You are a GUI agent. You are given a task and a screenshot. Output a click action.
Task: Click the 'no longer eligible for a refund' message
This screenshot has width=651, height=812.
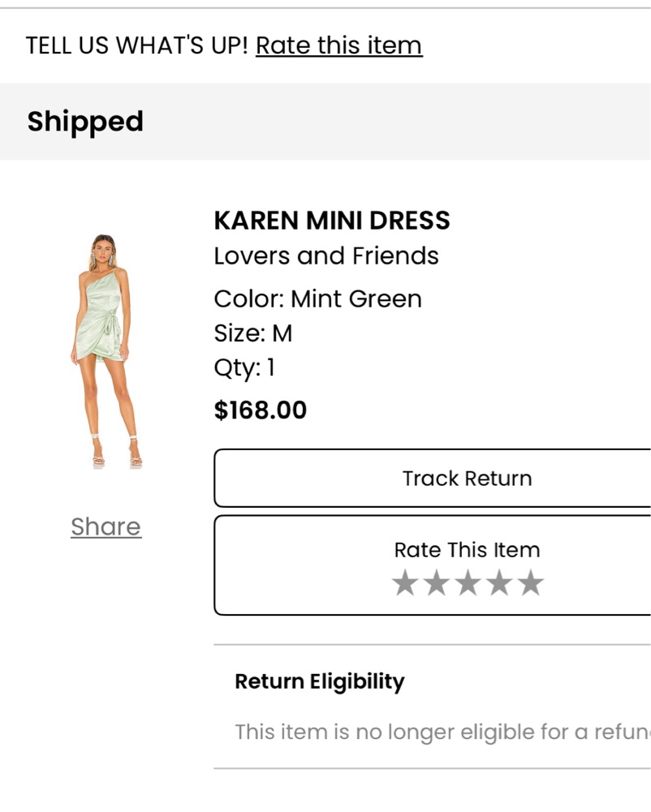tap(442, 732)
